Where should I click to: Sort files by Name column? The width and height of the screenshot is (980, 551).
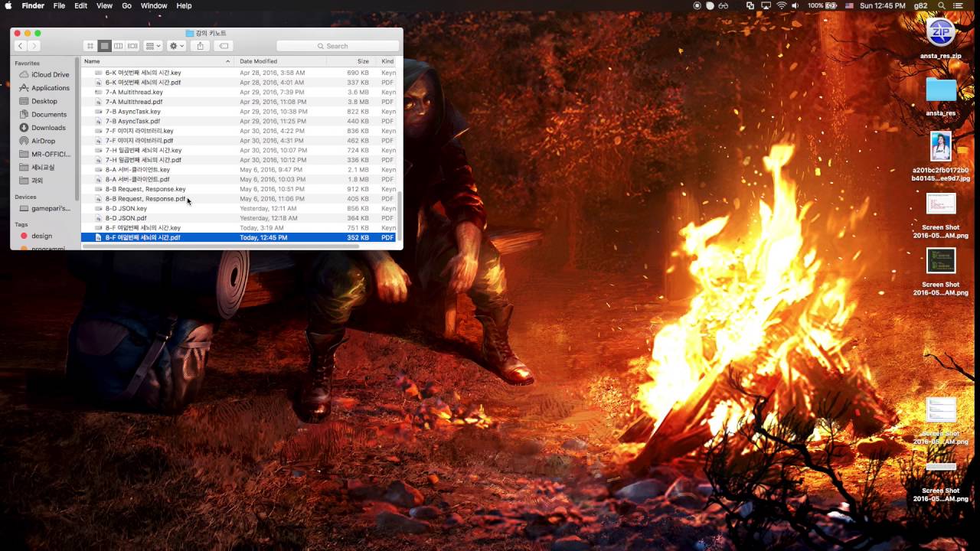point(157,61)
